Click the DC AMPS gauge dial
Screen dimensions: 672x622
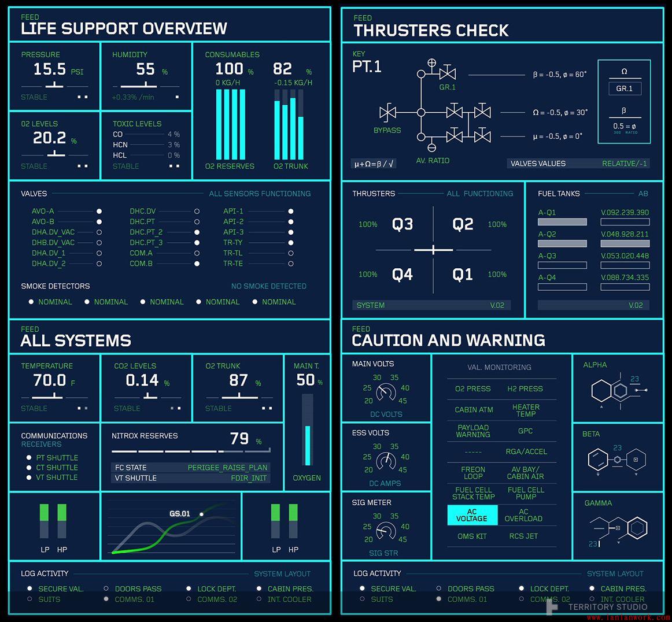[386, 461]
